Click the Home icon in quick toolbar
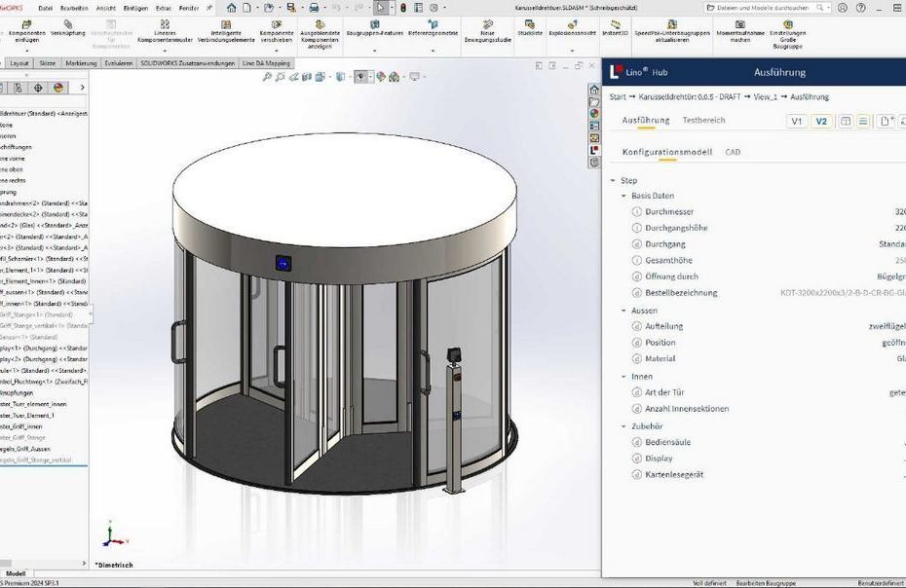Viewport: 906px width, 588px height. [x=232, y=7]
